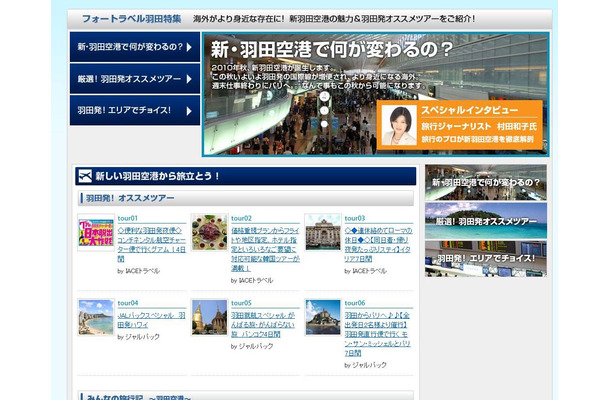Open tour03 Rome Trevi fountain thumbnail
610x400 pixels.
[x=323, y=232]
